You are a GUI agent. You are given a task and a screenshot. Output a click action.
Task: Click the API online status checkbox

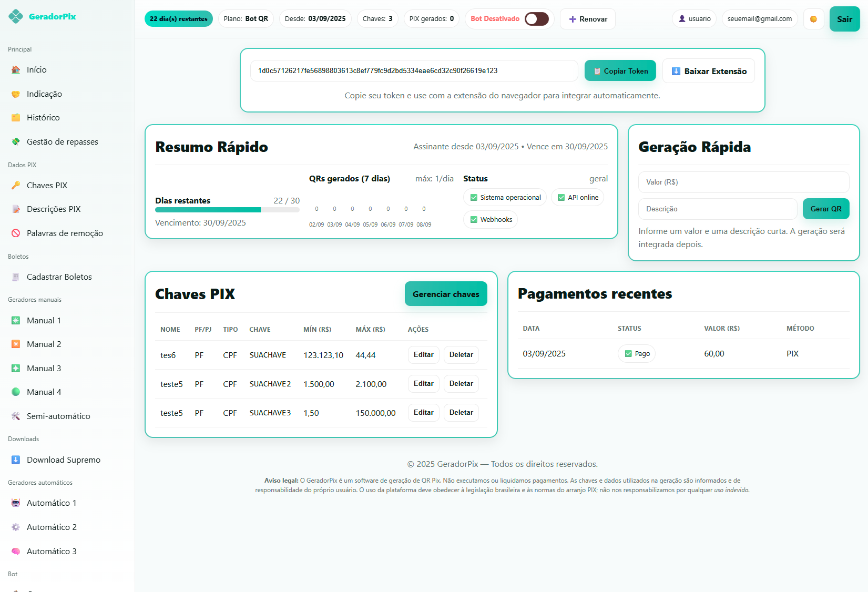(561, 198)
